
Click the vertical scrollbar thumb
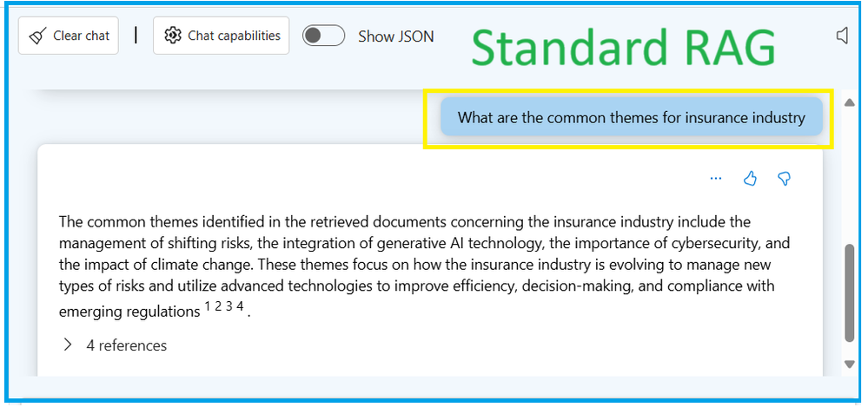[x=850, y=293]
